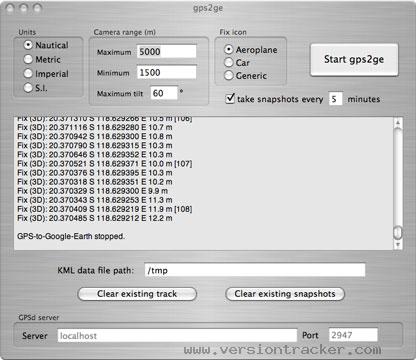Switch units to Imperial

coord(28,74)
